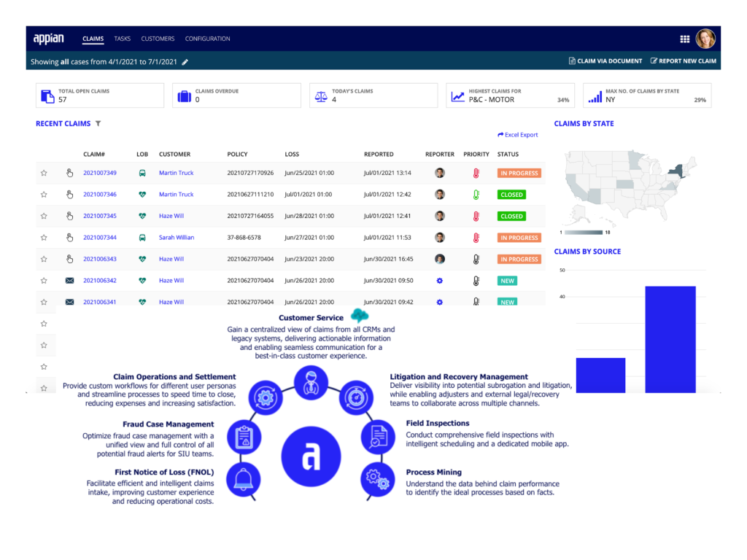Screen dimensions: 747x560
Task: Click the First Notice of Loss bell icon
Action: tap(244, 480)
